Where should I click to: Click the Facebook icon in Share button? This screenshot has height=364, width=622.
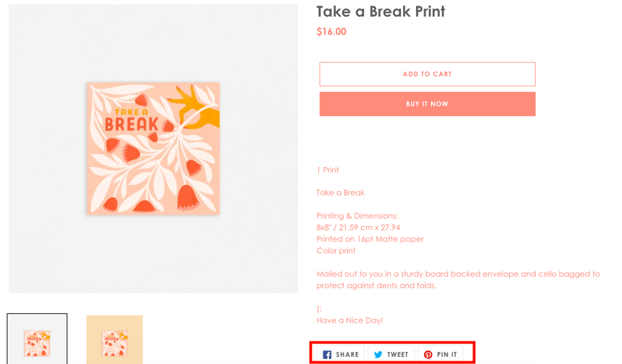327,354
